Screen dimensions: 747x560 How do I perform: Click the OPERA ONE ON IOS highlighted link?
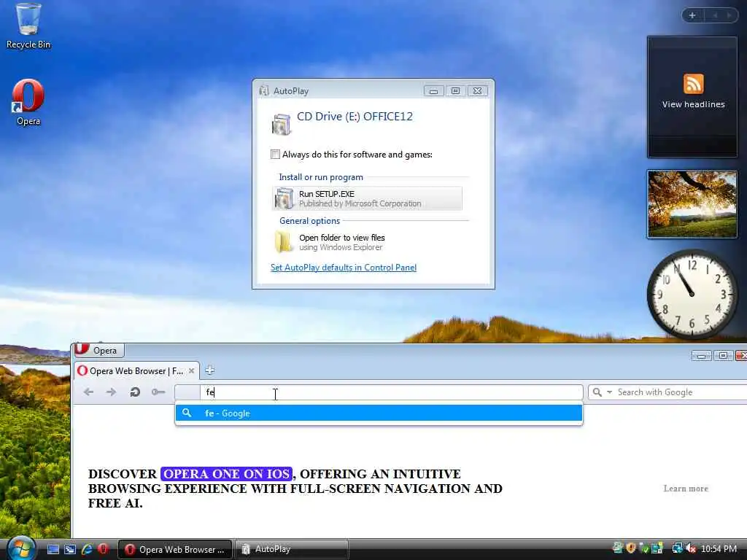[x=226, y=474]
